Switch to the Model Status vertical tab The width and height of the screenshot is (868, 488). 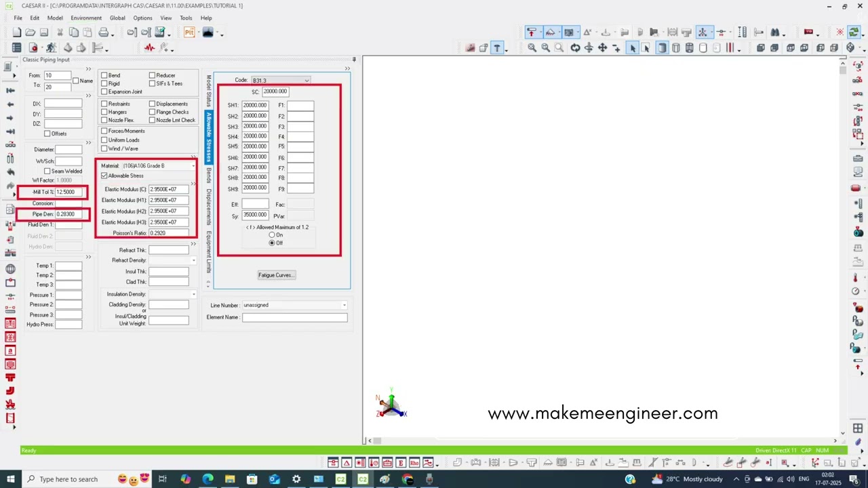[x=209, y=91]
